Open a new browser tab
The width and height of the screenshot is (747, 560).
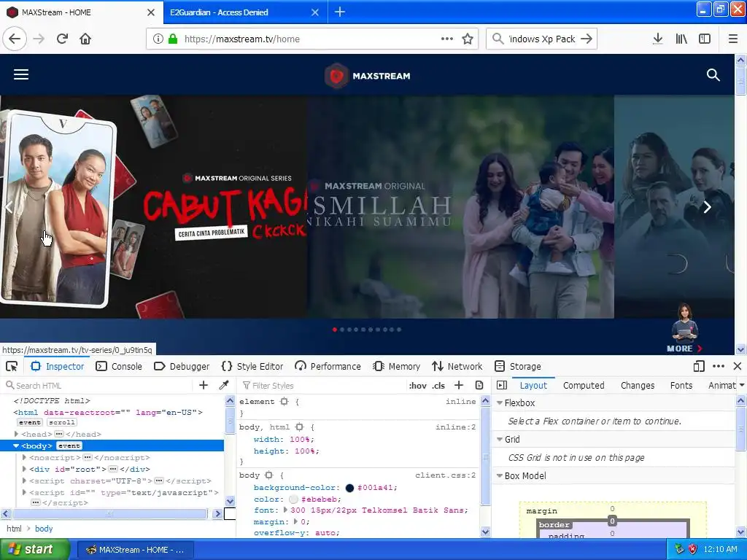click(x=340, y=12)
